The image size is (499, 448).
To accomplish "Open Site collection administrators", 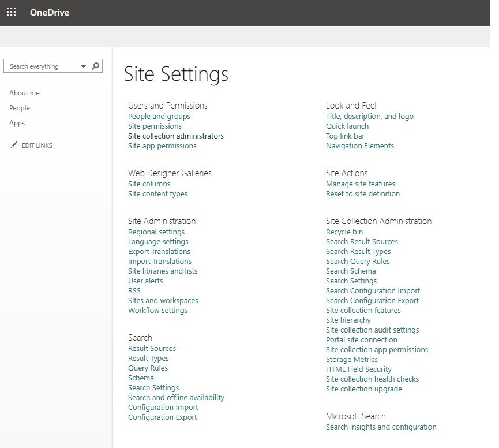I will [x=176, y=136].
